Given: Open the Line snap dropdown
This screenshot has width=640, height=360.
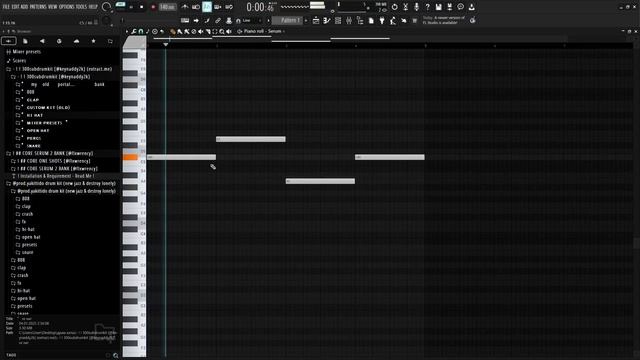Looking at the screenshot, I should pos(250,20).
